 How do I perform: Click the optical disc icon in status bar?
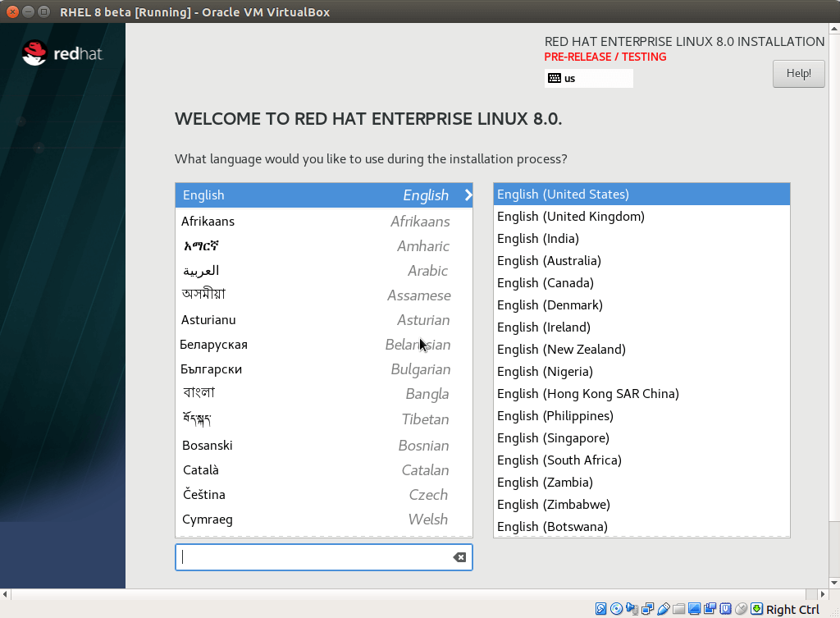point(616,609)
